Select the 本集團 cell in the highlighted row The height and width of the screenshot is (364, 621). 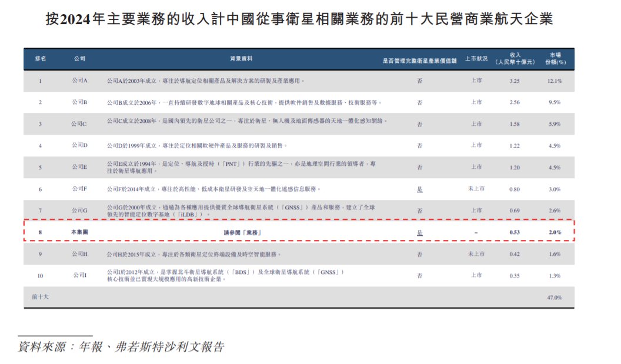[x=79, y=232]
